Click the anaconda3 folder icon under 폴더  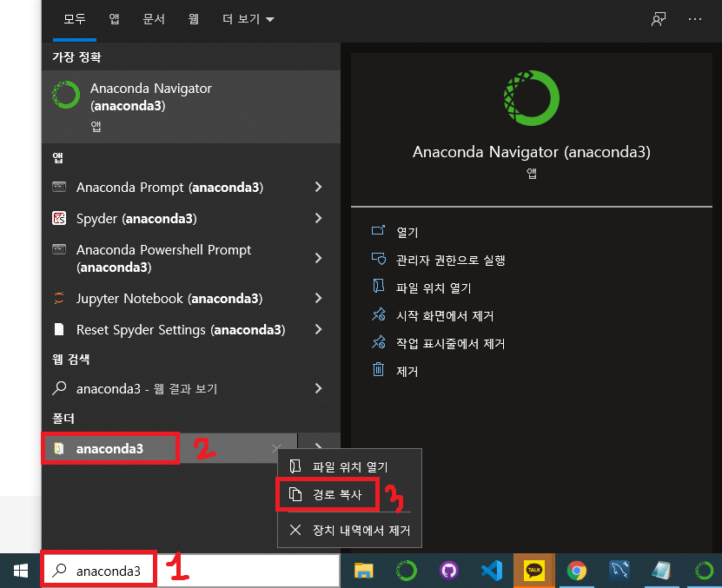59,448
